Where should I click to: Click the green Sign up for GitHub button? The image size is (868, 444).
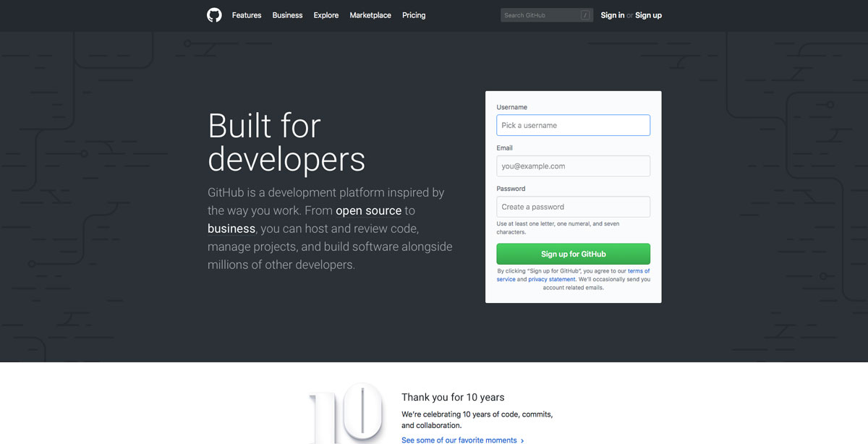point(573,254)
